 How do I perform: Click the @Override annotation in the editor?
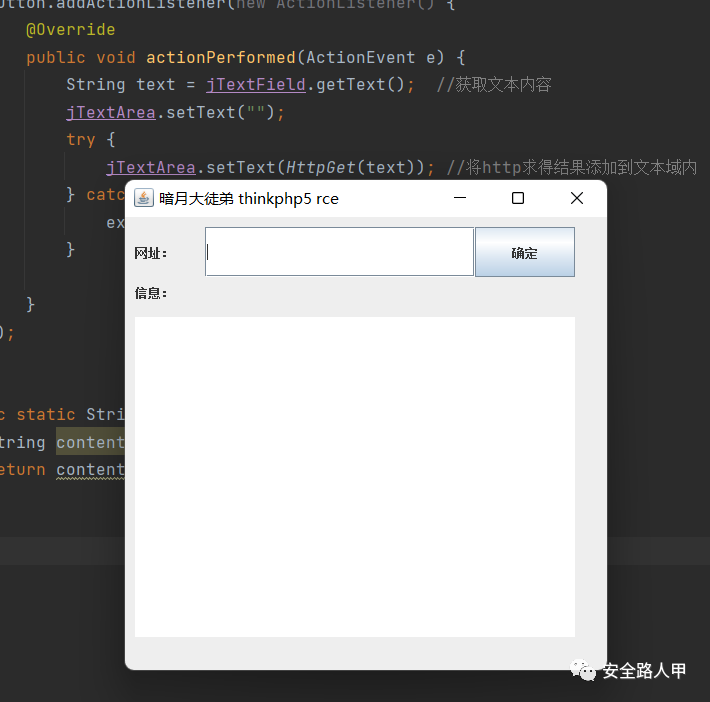tap(71, 30)
